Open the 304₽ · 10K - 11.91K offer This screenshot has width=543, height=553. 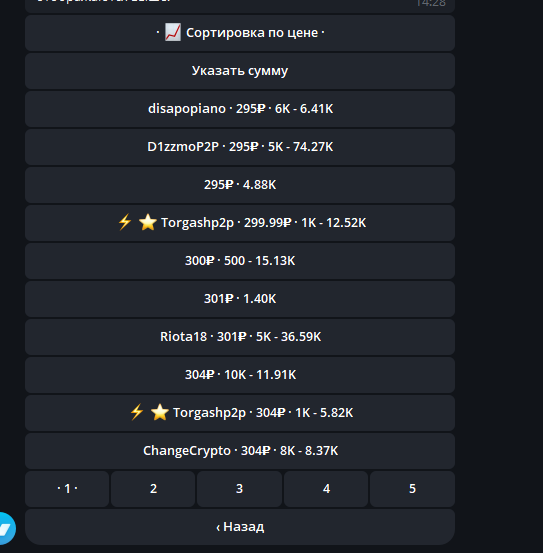click(x=240, y=375)
